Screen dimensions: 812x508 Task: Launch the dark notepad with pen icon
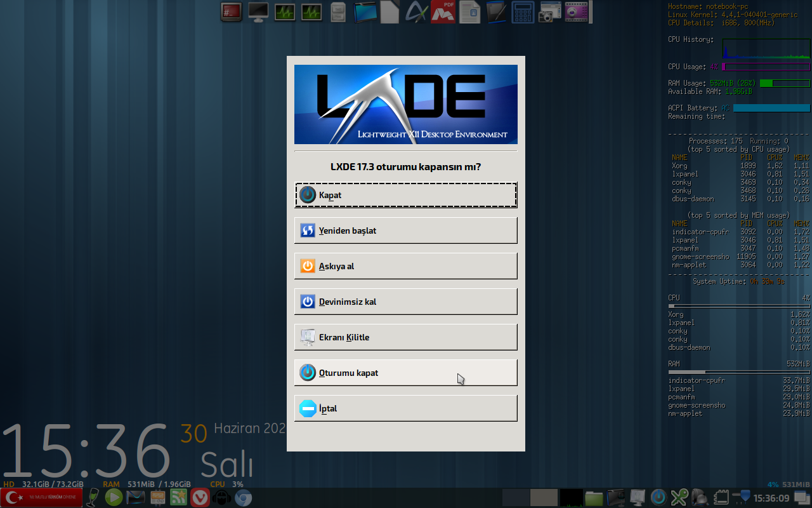pyautogui.click(x=497, y=11)
